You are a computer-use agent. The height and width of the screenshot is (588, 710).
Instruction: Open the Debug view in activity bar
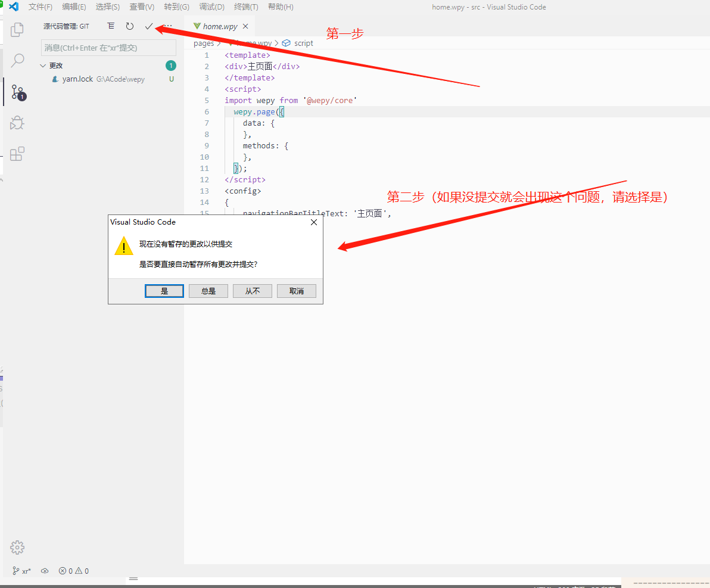17,123
